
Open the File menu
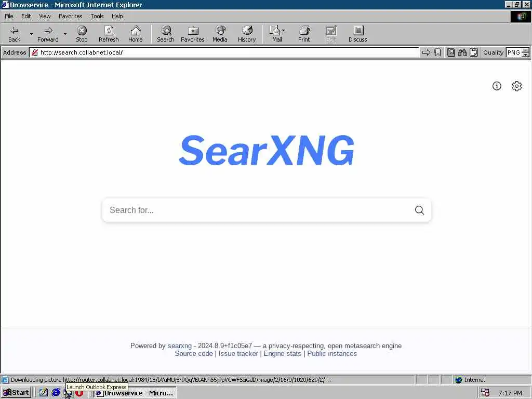9,16
